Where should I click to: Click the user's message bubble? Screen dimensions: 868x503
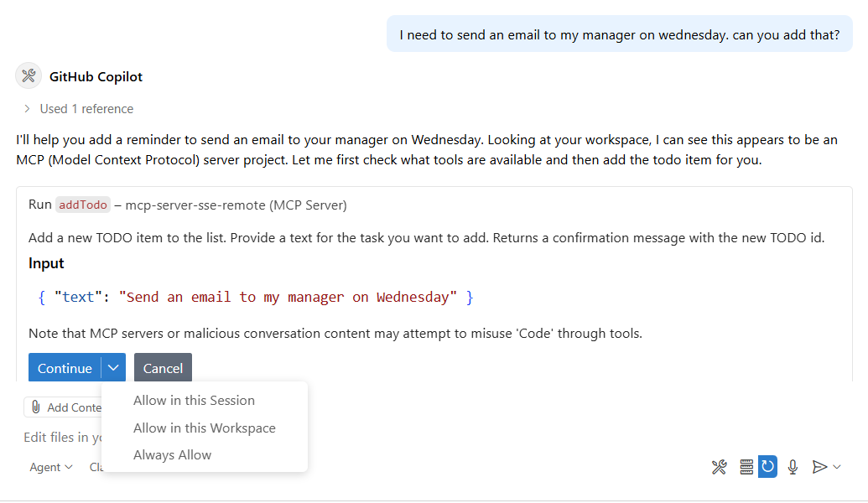coord(619,35)
